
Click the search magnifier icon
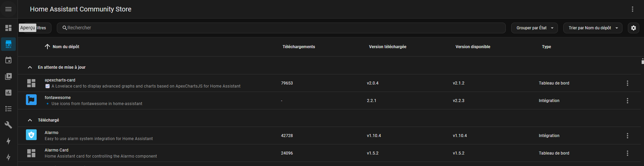coord(65,28)
